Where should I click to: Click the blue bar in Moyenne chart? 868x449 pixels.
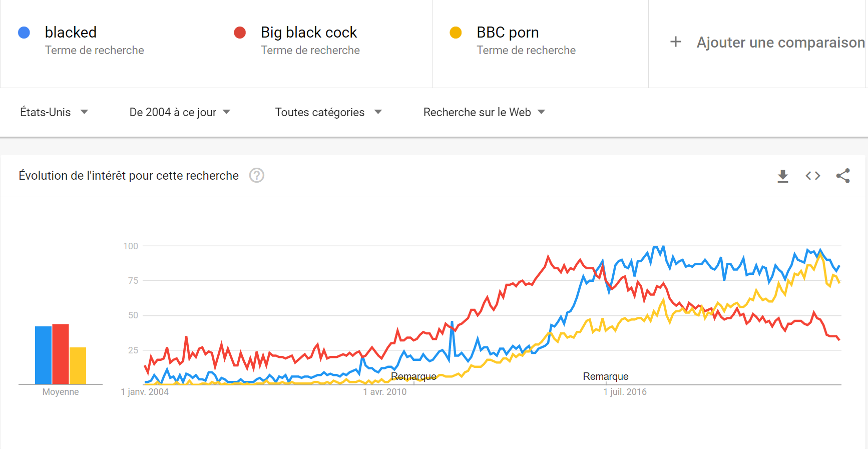43,355
